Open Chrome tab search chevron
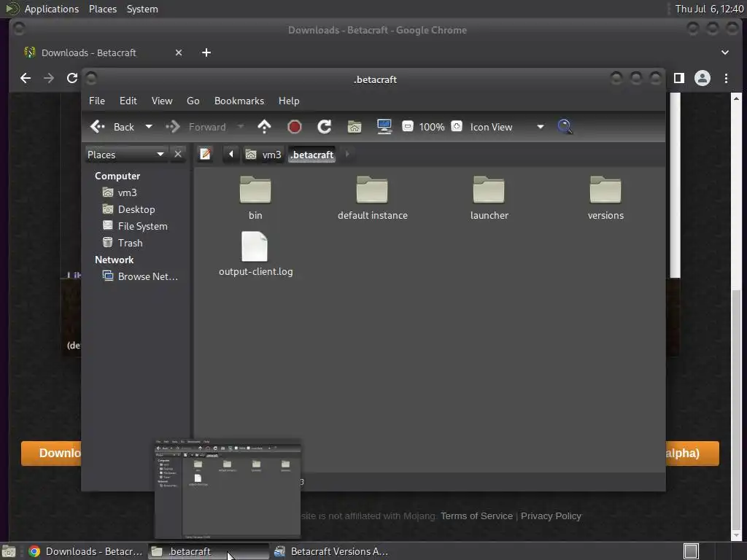 point(724,52)
